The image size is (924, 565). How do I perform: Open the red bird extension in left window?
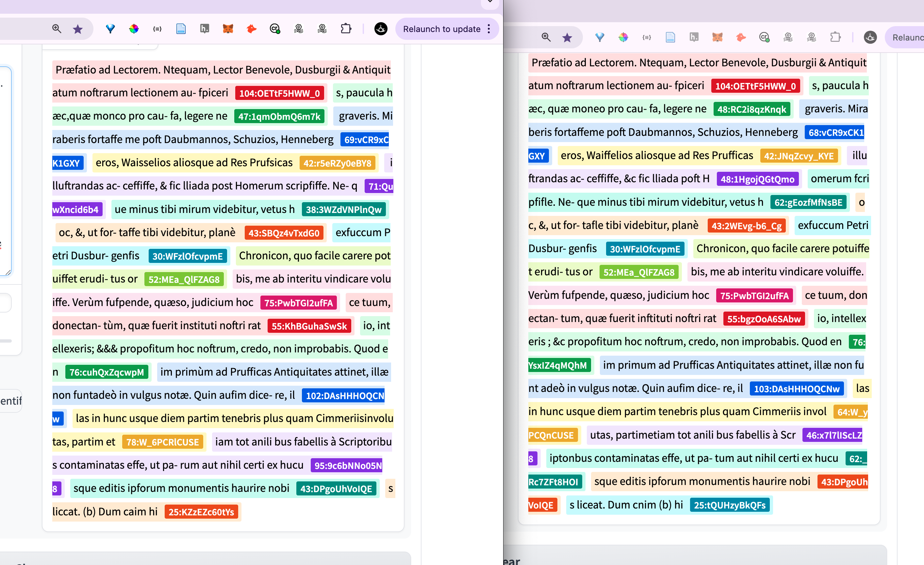(x=252, y=29)
